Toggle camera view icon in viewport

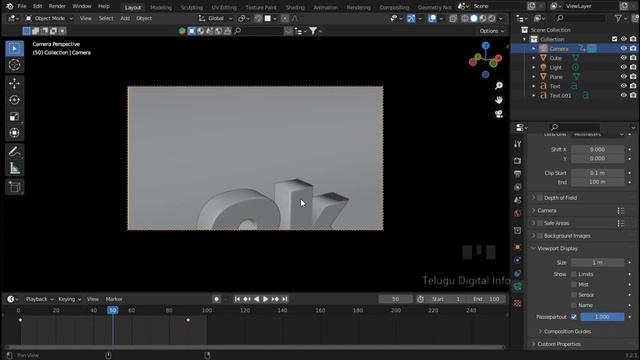499,114
